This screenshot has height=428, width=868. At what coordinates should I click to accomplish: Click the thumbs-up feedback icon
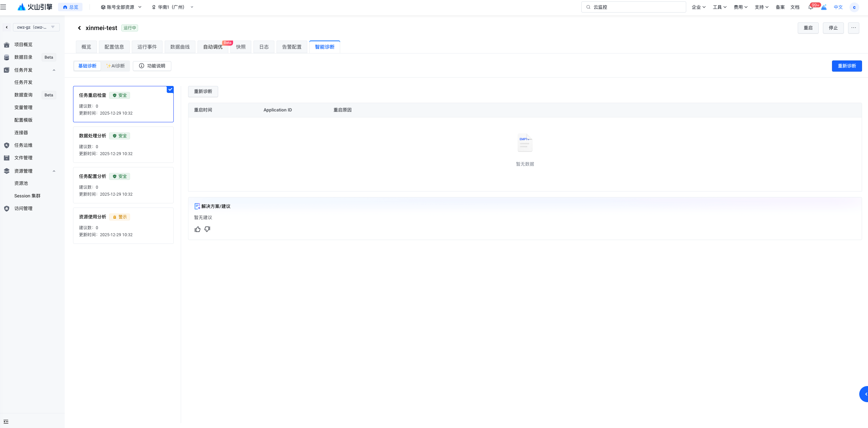198,229
